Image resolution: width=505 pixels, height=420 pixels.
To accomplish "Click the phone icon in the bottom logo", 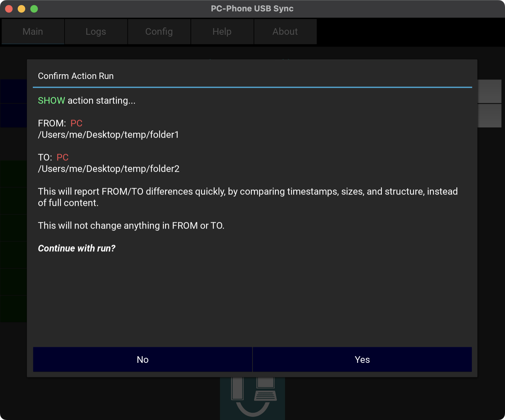I will click(237, 388).
